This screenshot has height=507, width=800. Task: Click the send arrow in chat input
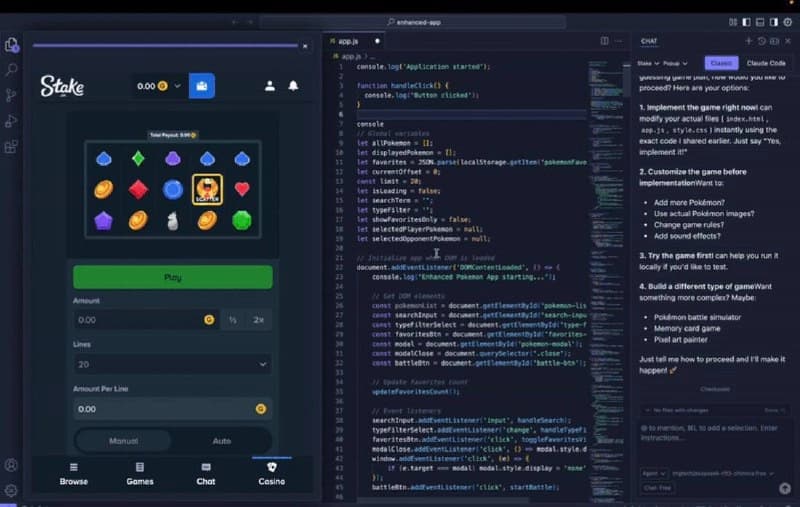click(x=785, y=488)
